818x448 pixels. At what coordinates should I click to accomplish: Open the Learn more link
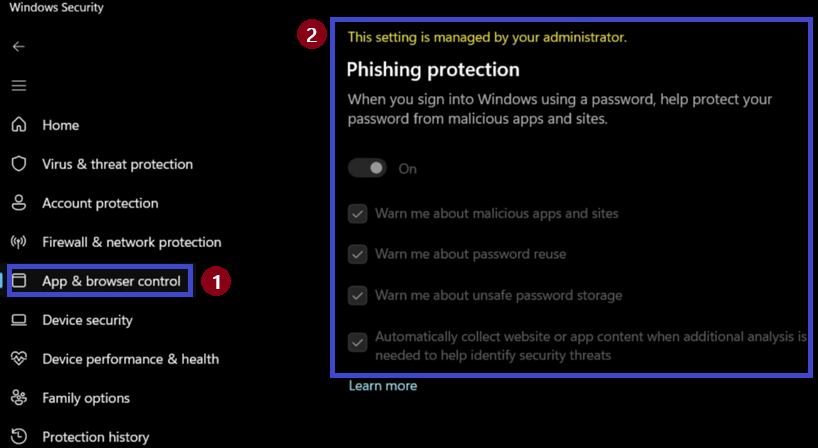click(383, 386)
